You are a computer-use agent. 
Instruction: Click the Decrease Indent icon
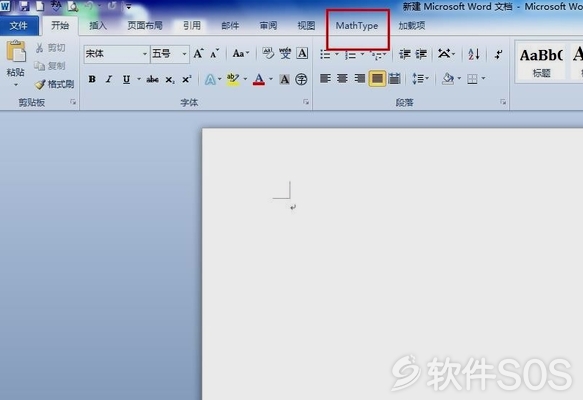404,54
